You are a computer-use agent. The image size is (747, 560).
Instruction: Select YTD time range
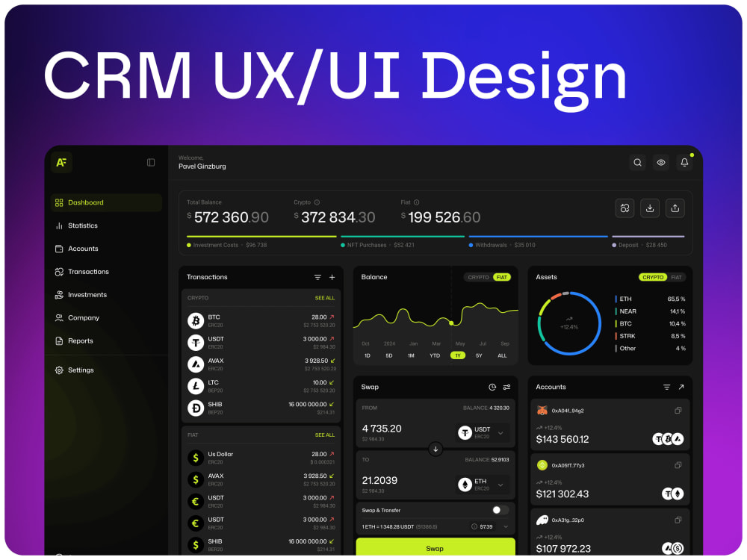[435, 355]
